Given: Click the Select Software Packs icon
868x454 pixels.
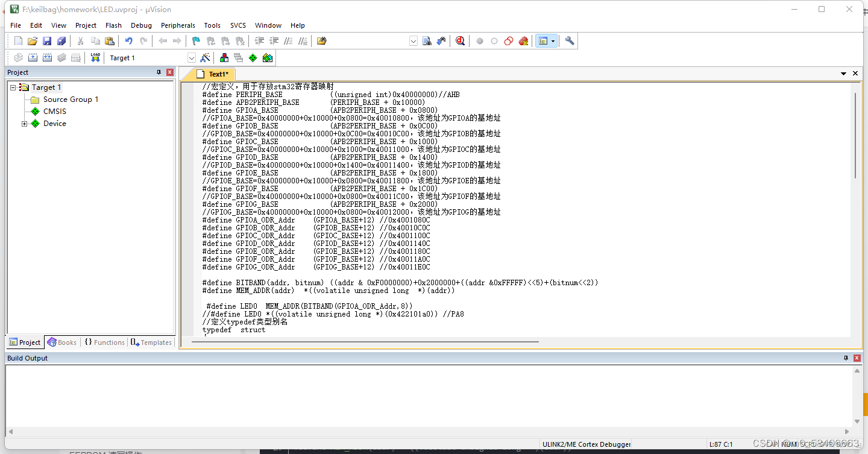Looking at the screenshot, I should pos(268,58).
